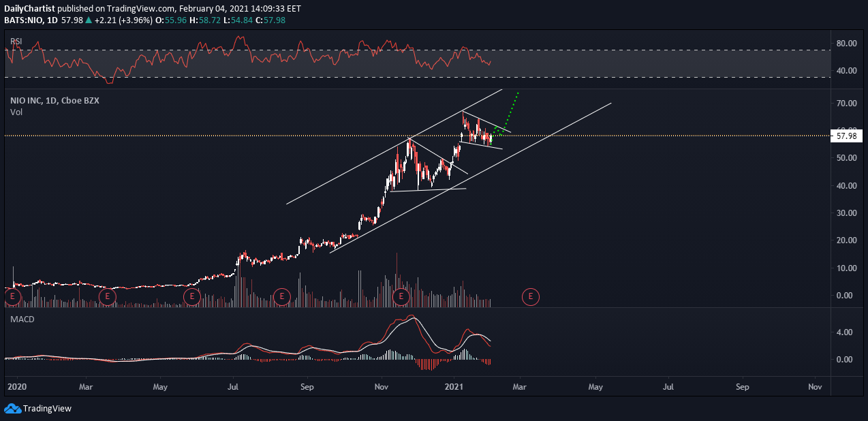
Task: Click the TradingView logo icon
Action: pyautogui.click(x=12, y=408)
